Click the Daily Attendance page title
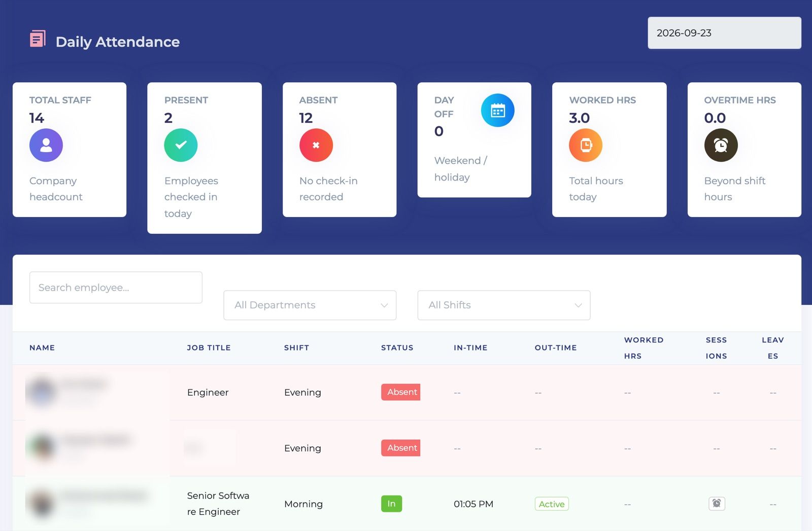812x531 pixels. (x=118, y=42)
